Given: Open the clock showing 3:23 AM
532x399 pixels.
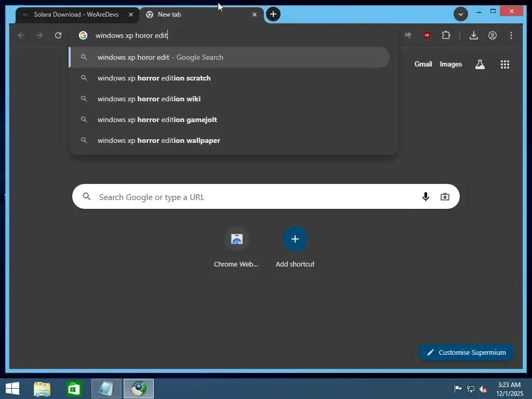Looking at the screenshot, I should point(509,389).
